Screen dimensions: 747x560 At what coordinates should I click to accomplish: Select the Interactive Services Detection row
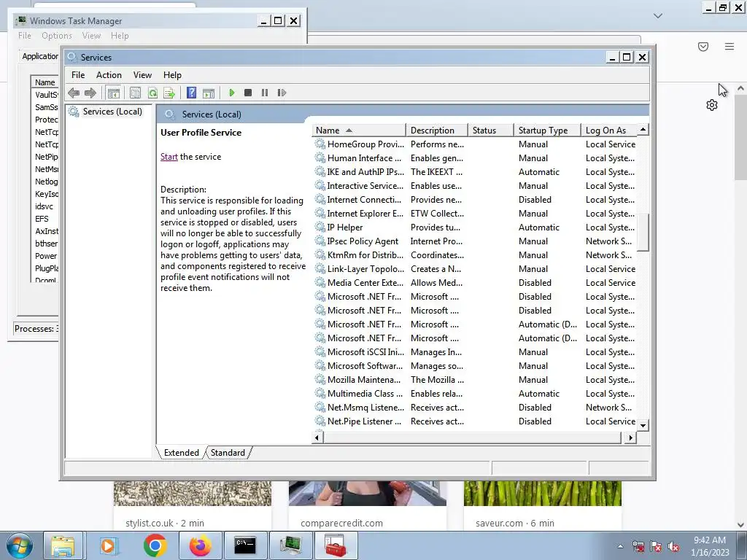(474, 186)
